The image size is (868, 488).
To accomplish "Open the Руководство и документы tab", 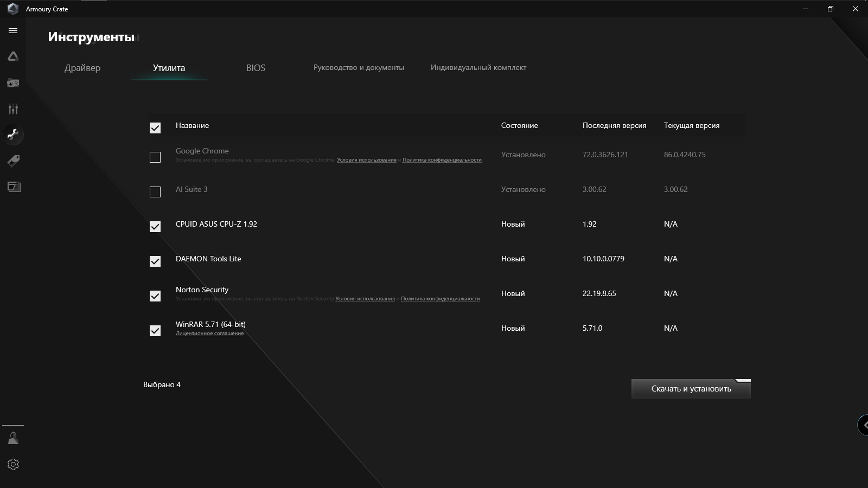I will (359, 68).
